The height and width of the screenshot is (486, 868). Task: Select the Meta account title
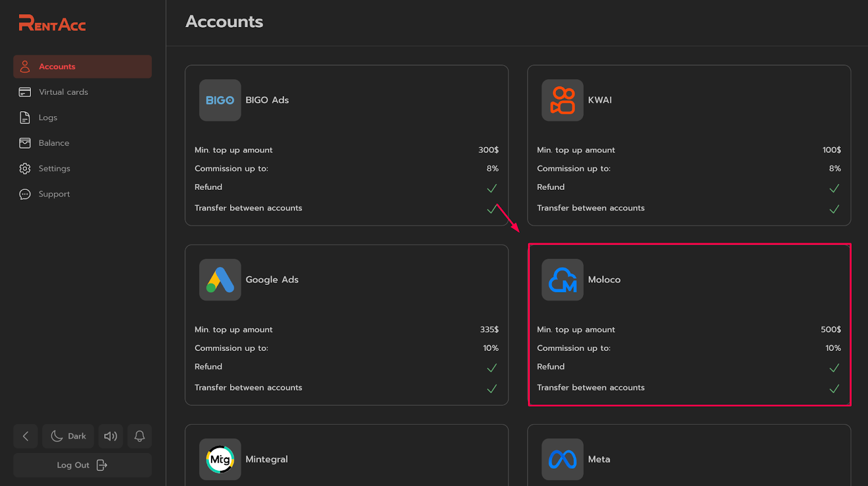(x=599, y=459)
